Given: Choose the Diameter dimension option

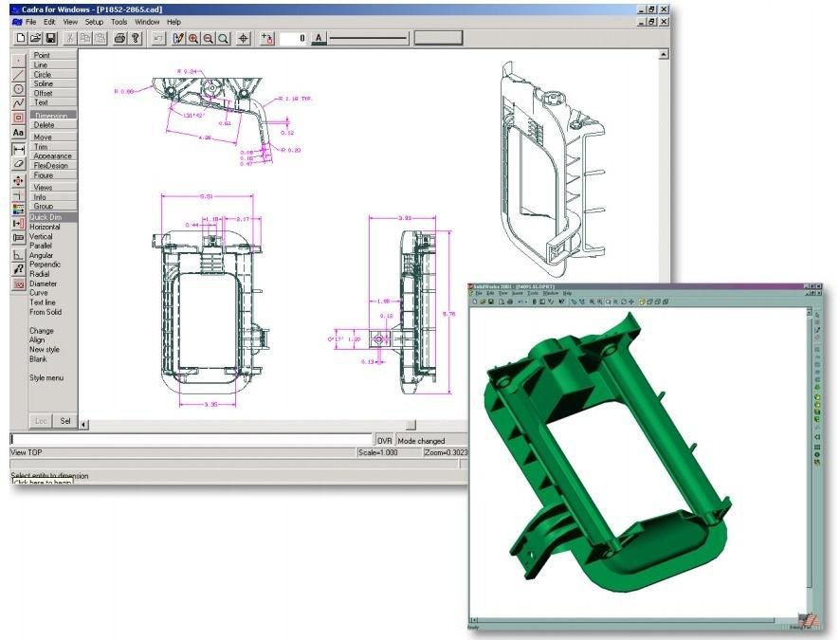Looking at the screenshot, I should (x=43, y=283).
